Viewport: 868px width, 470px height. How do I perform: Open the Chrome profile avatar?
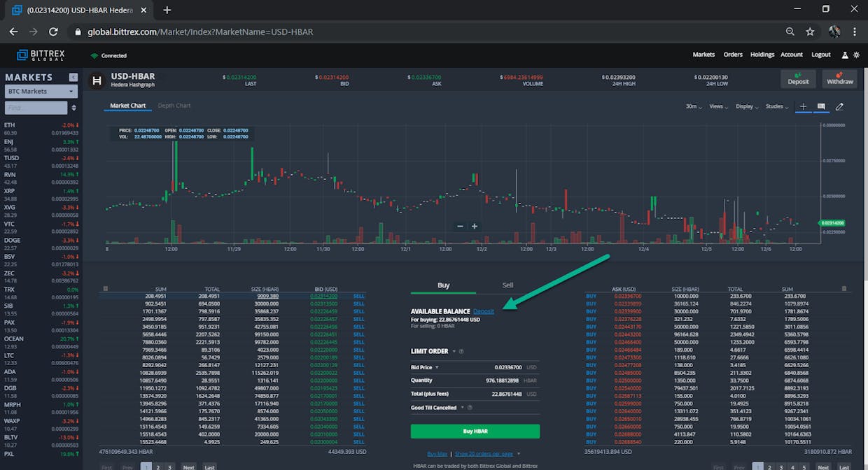[834, 31]
